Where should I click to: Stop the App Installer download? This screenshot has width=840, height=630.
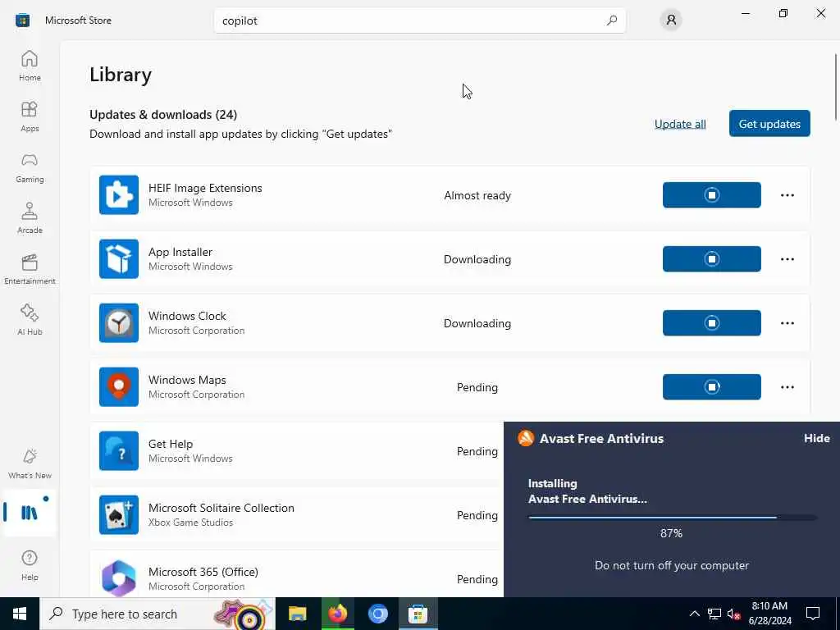pyautogui.click(x=711, y=259)
